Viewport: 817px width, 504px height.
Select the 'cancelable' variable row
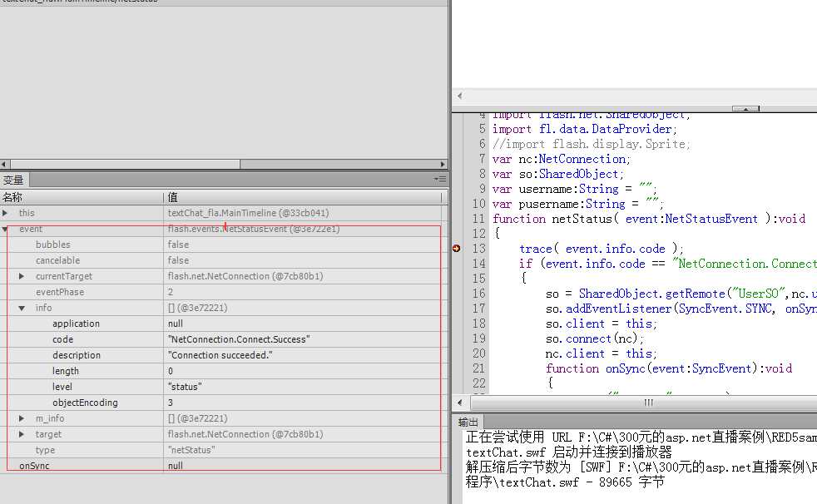pyautogui.click(x=224, y=260)
